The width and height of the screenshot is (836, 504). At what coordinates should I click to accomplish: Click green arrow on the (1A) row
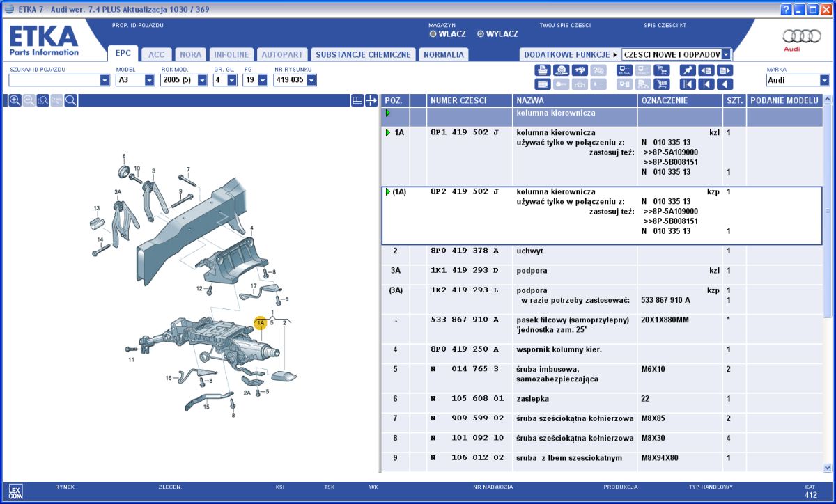coord(388,191)
